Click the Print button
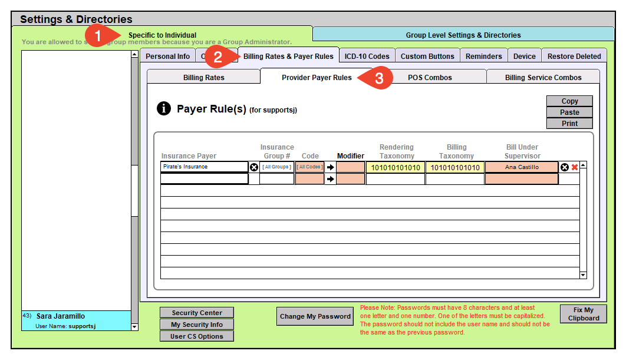Viewport: 626px width, 364px height. [x=569, y=124]
